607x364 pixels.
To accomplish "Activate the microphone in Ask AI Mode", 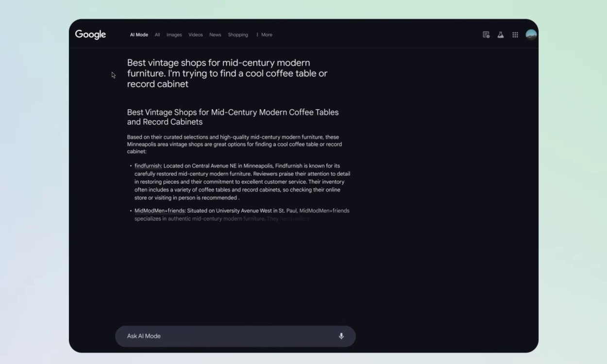I will pyautogui.click(x=341, y=336).
